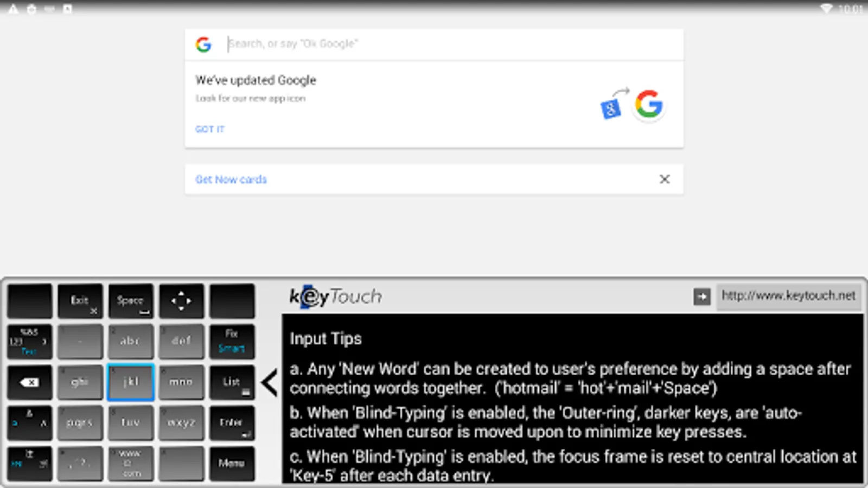
Task: Click the warning icon in status bar
Action: [13, 9]
